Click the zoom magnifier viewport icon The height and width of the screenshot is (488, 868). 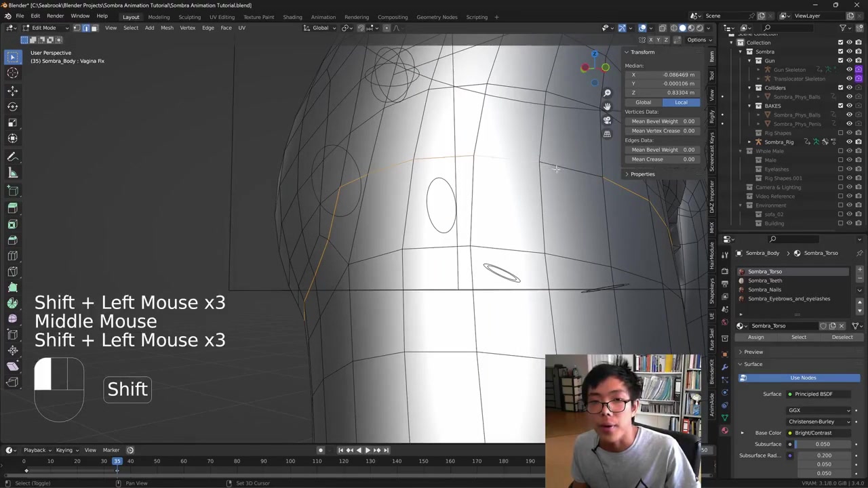[x=607, y=93]
